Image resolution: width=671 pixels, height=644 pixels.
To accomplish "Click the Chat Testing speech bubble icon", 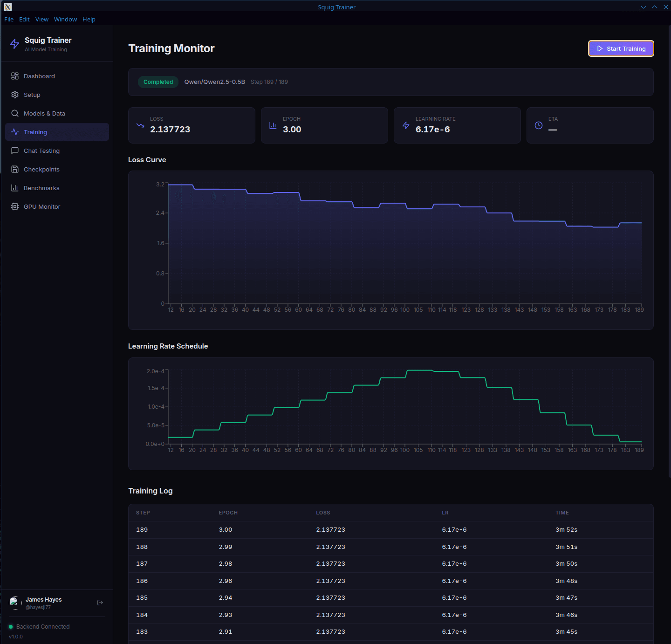I will [x=15, y=151].
